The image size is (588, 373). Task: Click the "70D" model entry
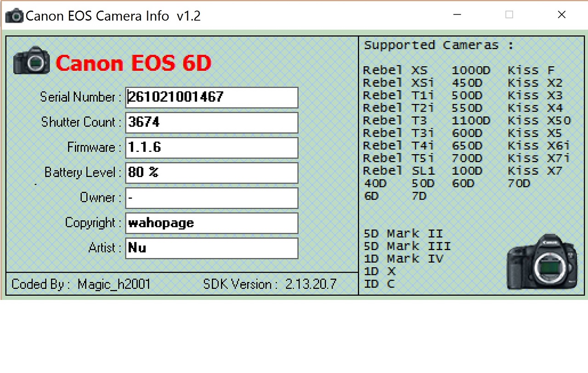point(519,184)
